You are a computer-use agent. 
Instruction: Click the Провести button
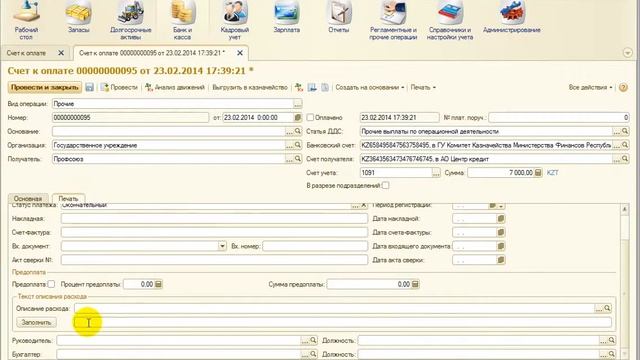point(120,87)
